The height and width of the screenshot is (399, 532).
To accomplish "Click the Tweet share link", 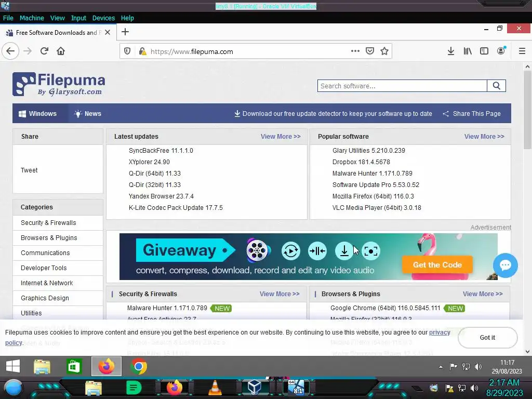I will click(x=29, y=170).
